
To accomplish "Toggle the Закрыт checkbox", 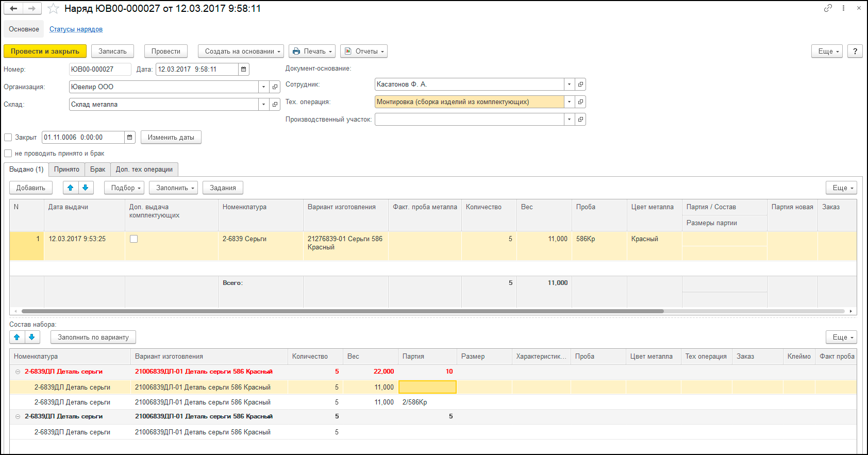I will click(8, 138).
